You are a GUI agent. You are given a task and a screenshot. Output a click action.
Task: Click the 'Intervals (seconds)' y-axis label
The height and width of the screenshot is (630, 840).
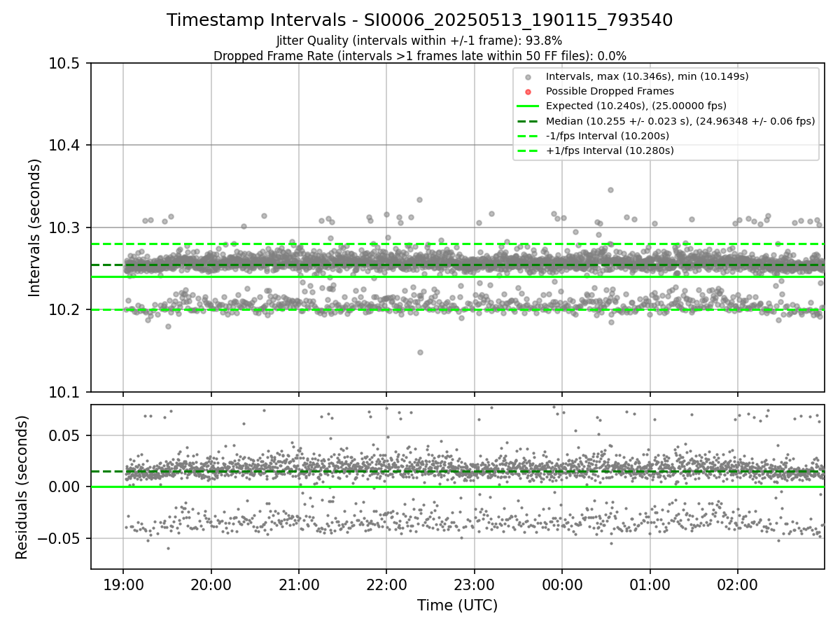click(35, 227)
